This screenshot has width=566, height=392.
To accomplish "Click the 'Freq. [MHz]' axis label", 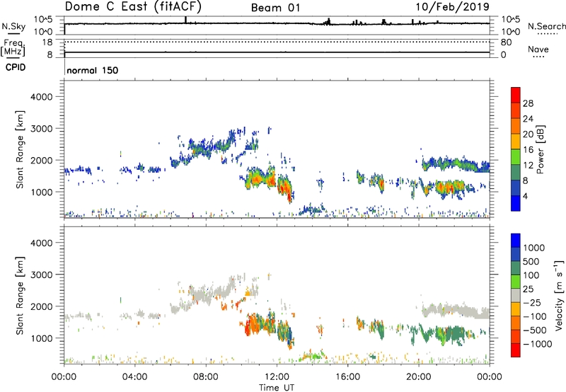I will 13,47.
